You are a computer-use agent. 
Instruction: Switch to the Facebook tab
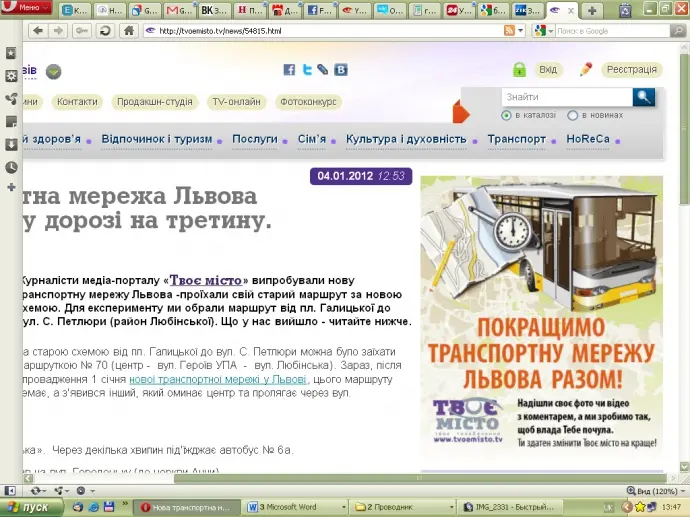(x=319, y=10)
